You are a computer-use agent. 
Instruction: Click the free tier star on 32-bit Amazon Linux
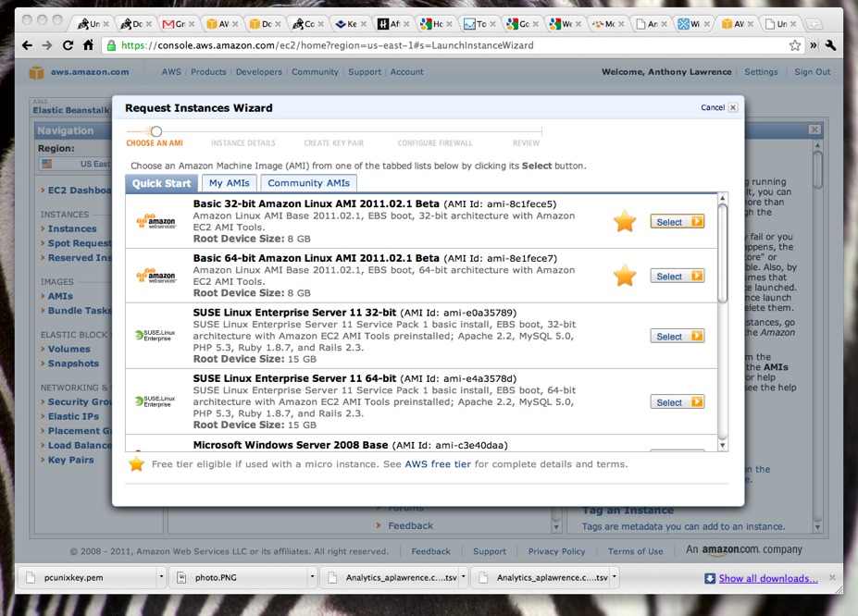pyautogui.click(x=625, y=221)
